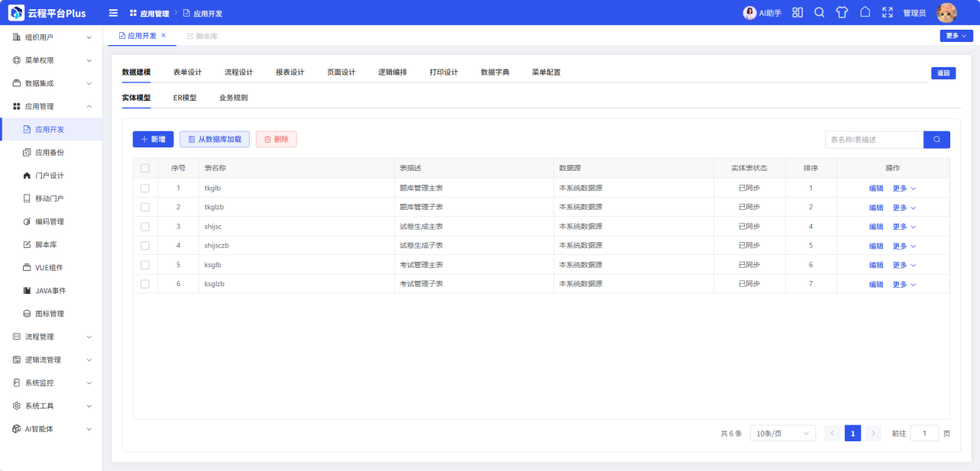The width and height of the screenshot is (980, 471).
Task: Open 图标管理 in the sidebar
Action: (51, 314)
